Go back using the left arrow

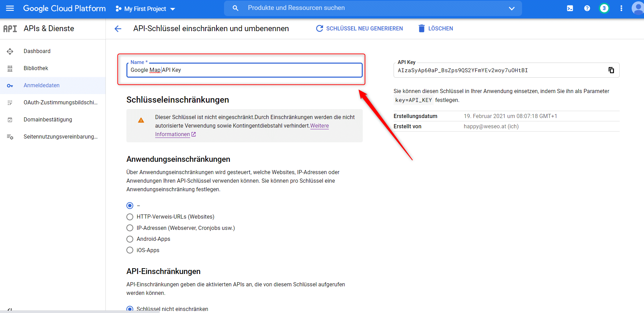click(x=118, y=29)
